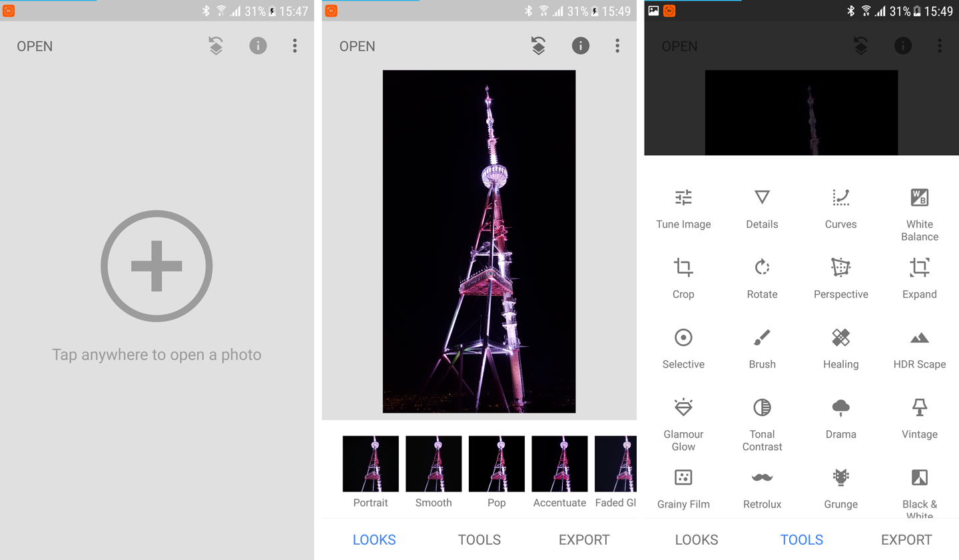Tap the large plus icon to open a photo
The image size is (959, 560).
point(157,266)
